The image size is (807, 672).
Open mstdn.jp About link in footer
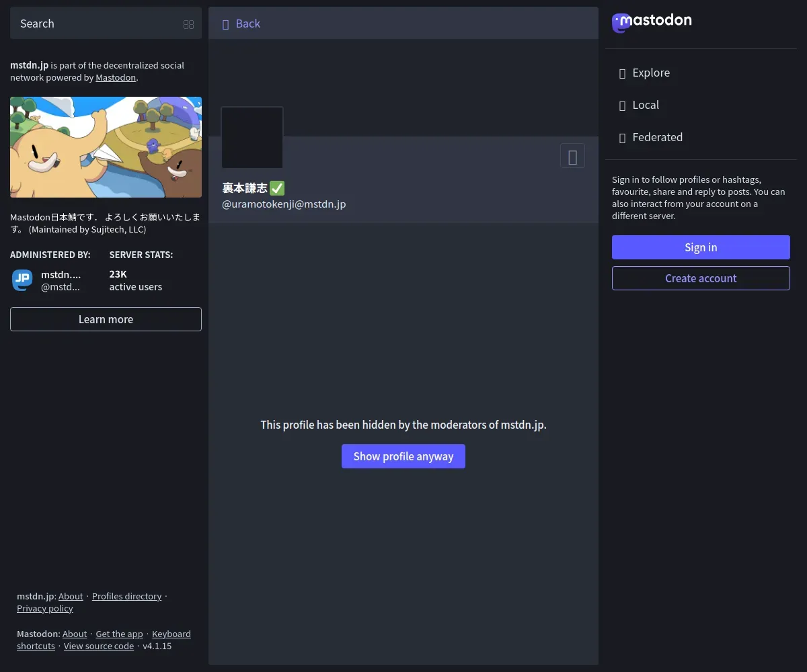pyautogui.click(x=71, y=596)
